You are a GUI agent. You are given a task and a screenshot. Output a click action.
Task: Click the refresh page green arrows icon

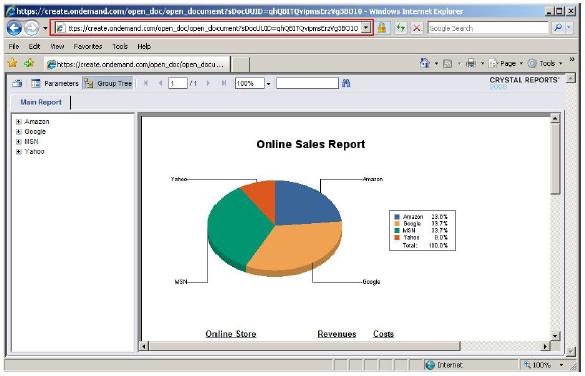(x=400, y=28)
